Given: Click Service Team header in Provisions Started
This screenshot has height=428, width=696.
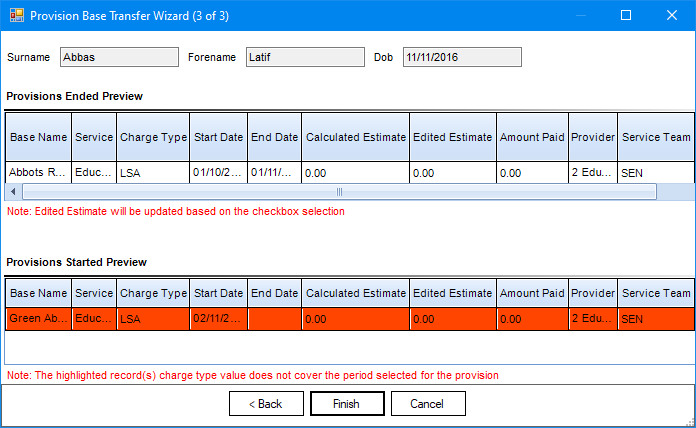Looking at the screenshot, I should [x=655, y=293].
